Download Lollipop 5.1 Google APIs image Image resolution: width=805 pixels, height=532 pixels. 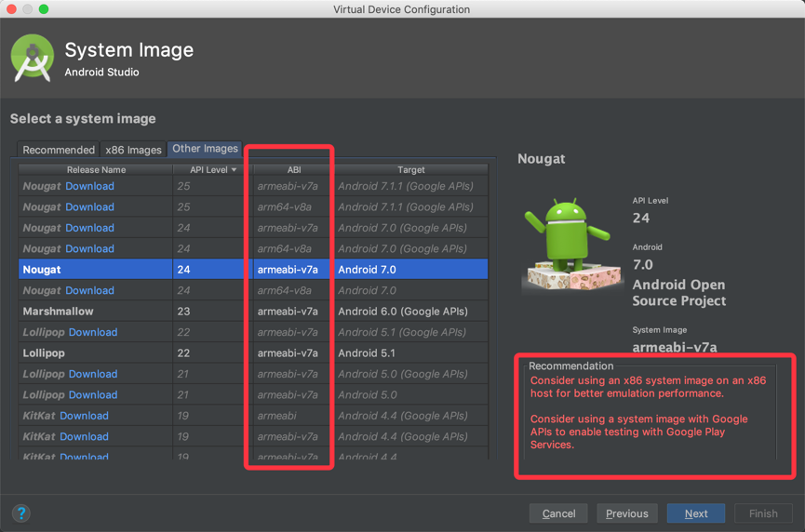point(93,332)
